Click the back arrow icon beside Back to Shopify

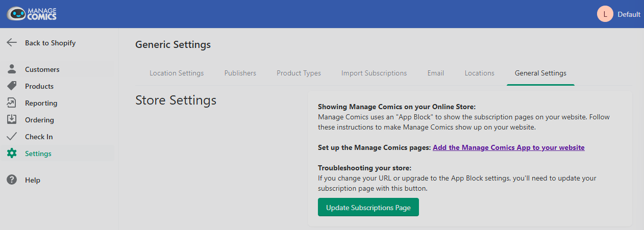tap(12, 43)
